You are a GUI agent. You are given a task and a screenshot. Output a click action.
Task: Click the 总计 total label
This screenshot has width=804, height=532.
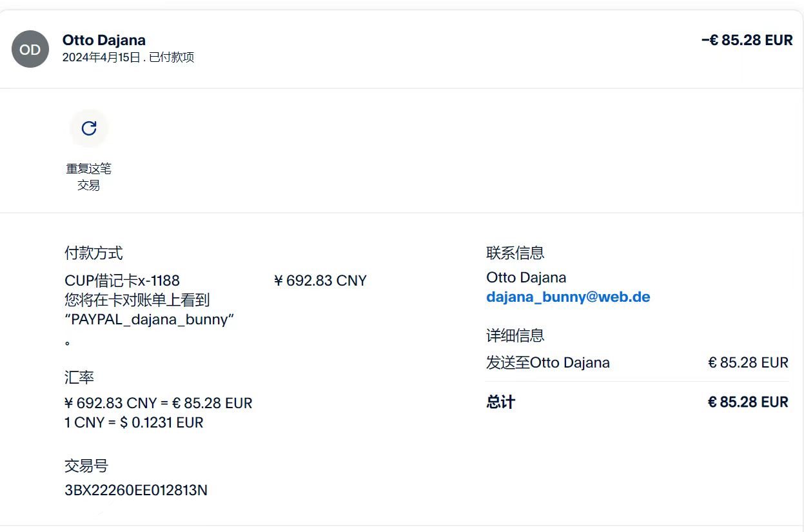pos(500,402)
